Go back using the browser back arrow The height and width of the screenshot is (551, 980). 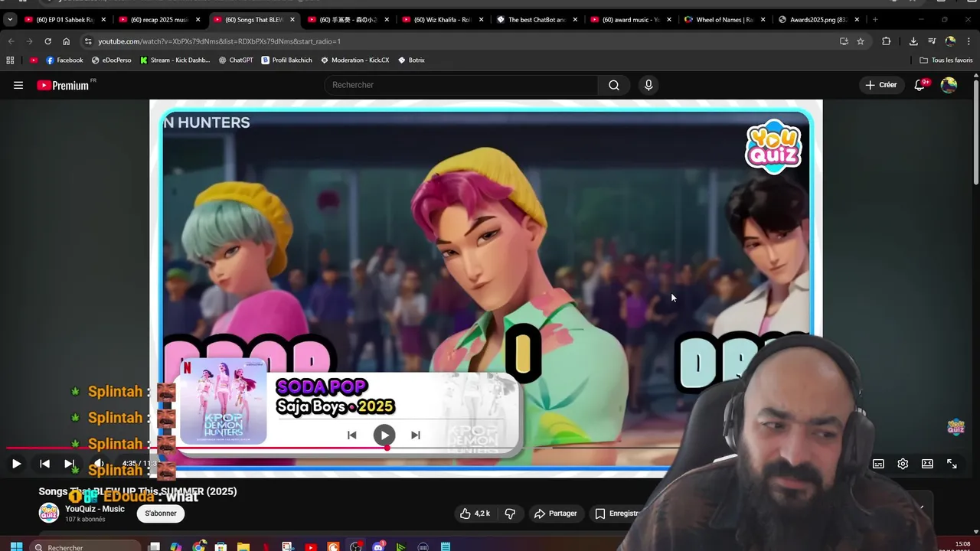[x=11, y=41]
